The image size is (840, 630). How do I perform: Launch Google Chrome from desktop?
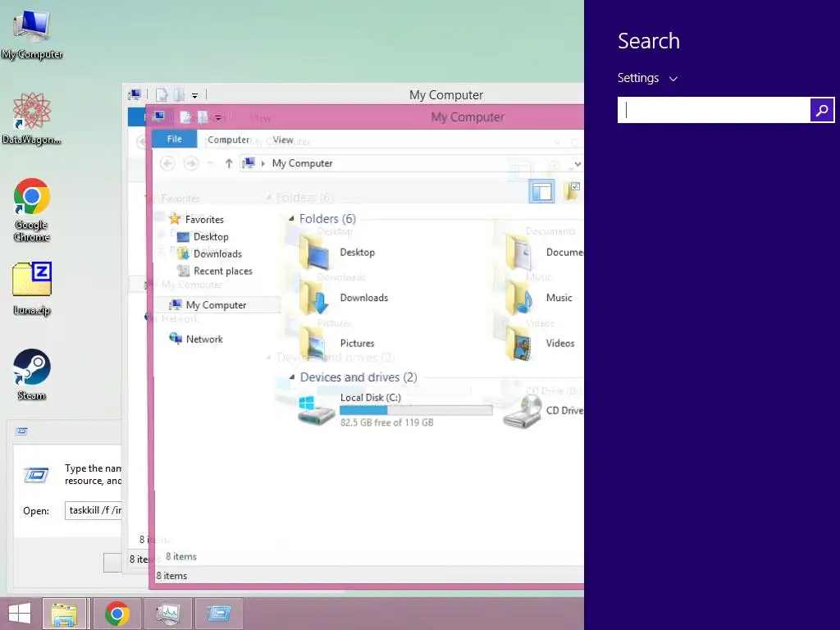pos(32,210)
